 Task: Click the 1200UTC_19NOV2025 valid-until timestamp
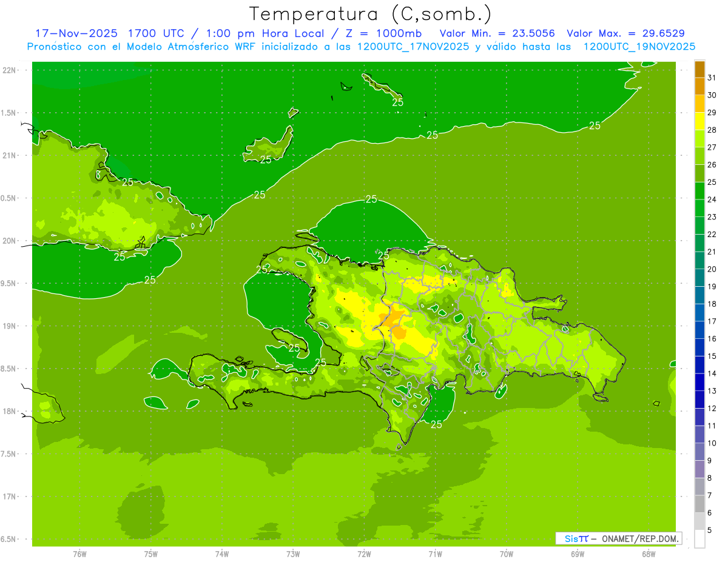pos(639,47)
